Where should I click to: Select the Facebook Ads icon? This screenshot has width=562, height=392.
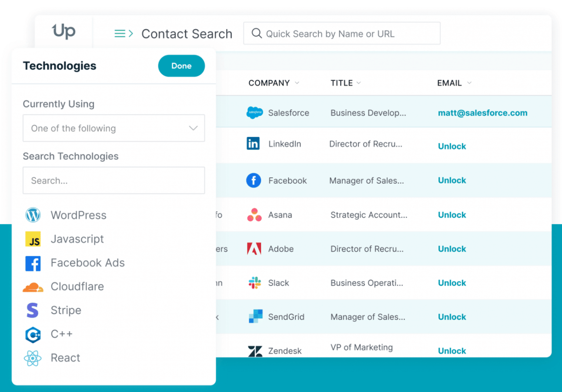(33, 263)
